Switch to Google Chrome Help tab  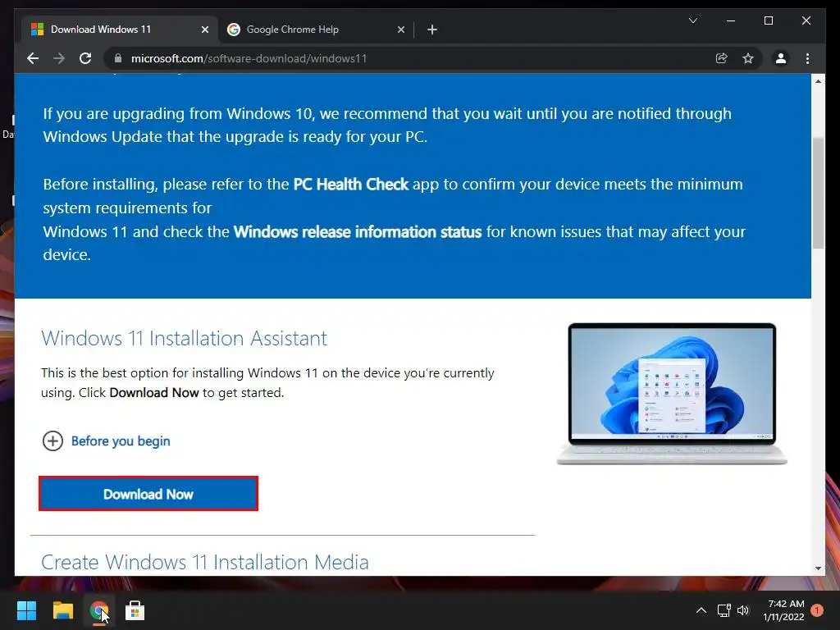point(316,30)
